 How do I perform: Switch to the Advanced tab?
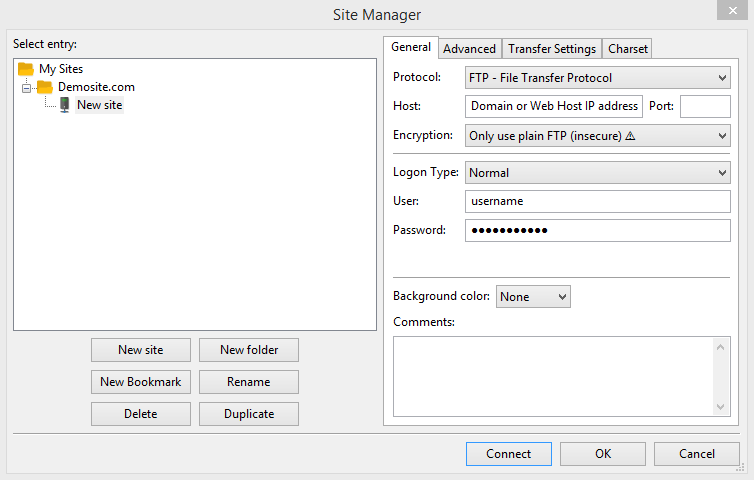(469, 48)
